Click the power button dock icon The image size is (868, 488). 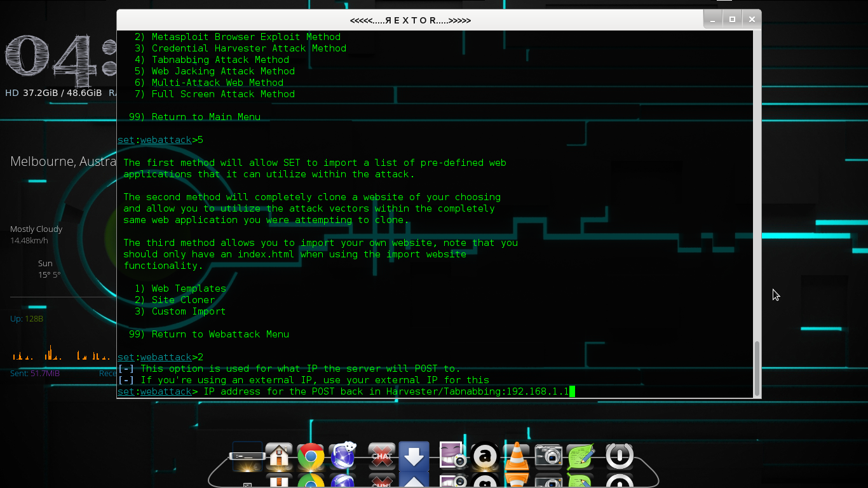620,456
